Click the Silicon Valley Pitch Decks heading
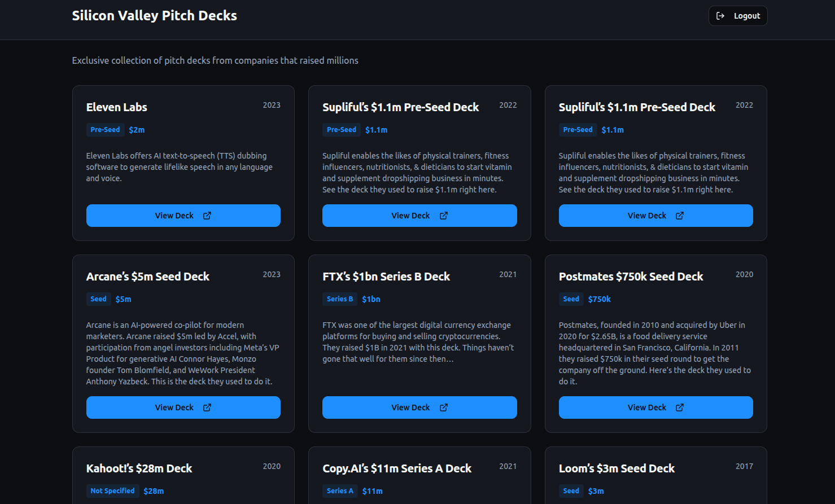This screenshot has width=835, height=504. pos(154,15)
